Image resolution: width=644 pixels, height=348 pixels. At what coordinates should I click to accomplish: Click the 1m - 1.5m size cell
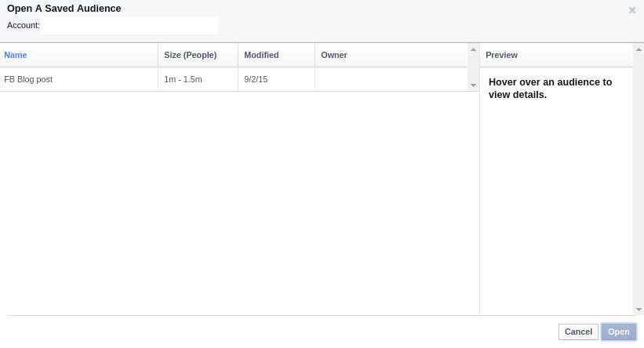183,79
